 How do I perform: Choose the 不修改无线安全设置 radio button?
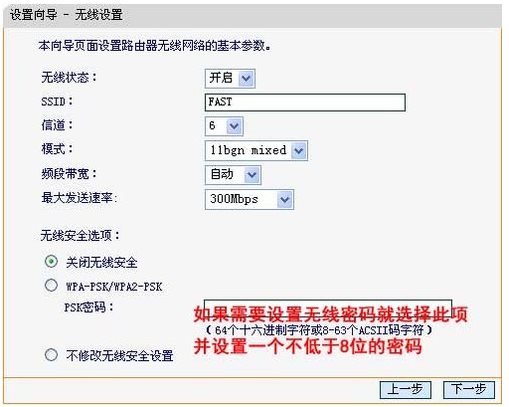[x=51, y=355]
